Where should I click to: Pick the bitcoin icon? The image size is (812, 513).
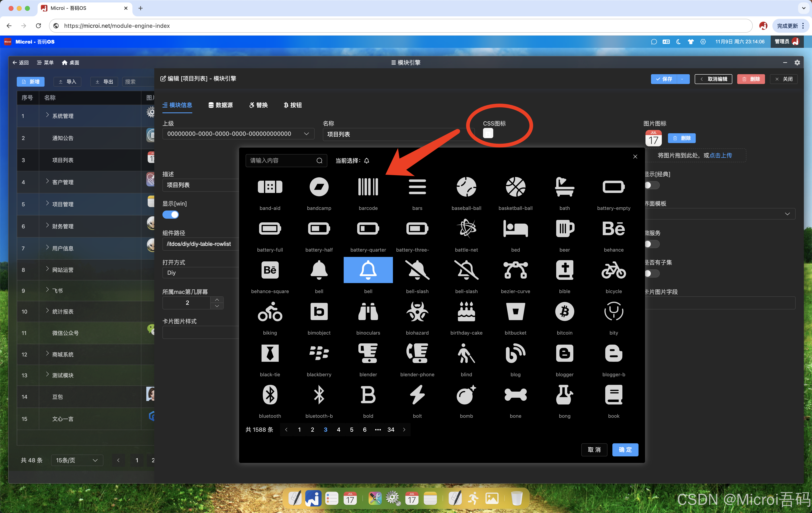(564, 312)
